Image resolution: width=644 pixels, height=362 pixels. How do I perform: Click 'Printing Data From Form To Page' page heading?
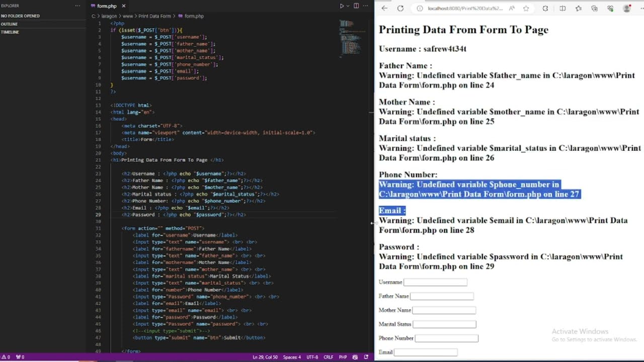coord(463,30)
